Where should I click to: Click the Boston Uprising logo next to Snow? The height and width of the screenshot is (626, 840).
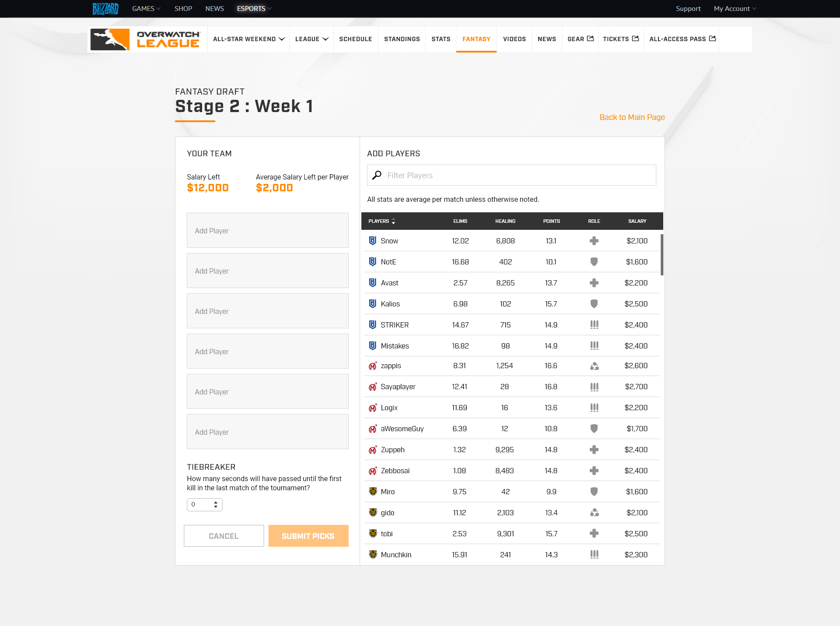(372, 241)
